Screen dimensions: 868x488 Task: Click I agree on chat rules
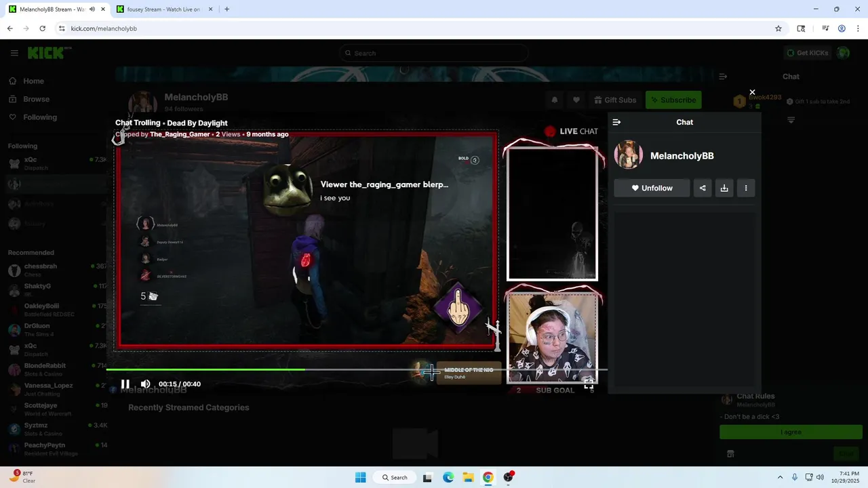pos(791,432)
